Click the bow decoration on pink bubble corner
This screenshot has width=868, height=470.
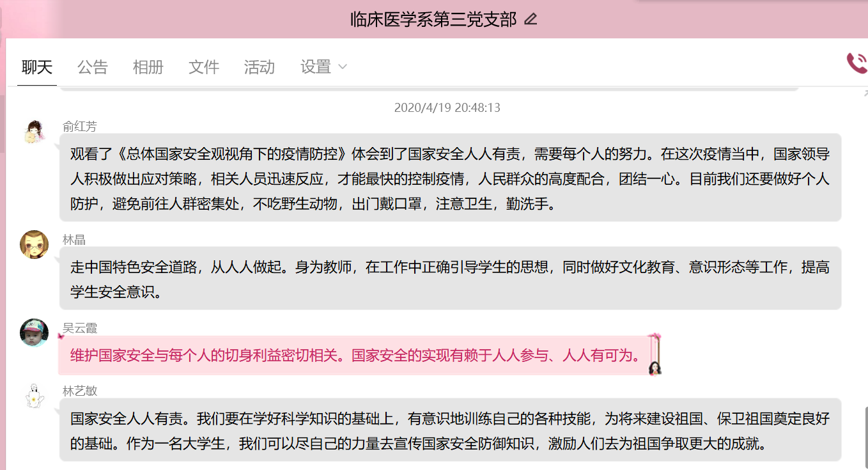(x=62, y=336)
